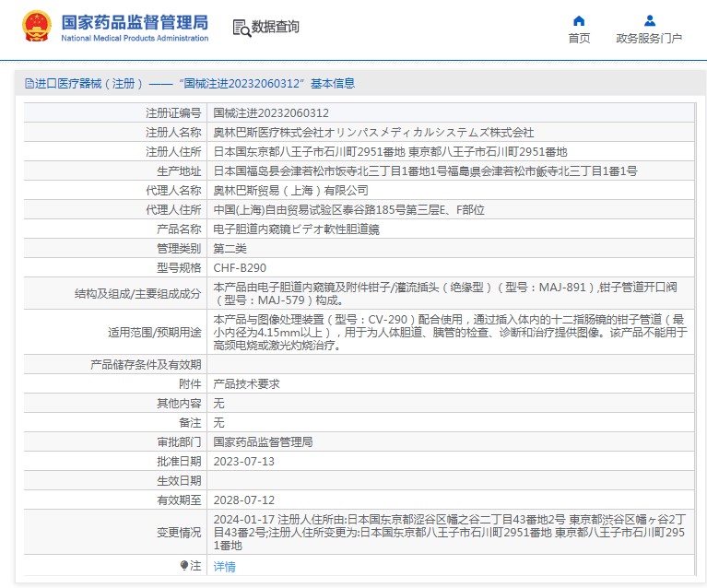Click the 注册证编号 label
The height and width of the screenshot is (588, 707).
173,113
